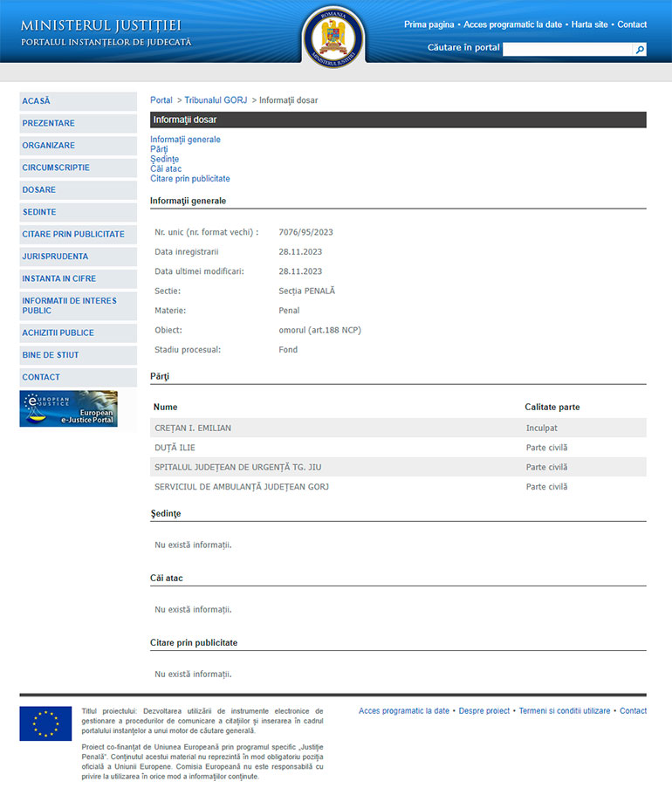Open ORGANIZARE sidebar item
Viewport: 672px width, 788px height.
point(78,145)
